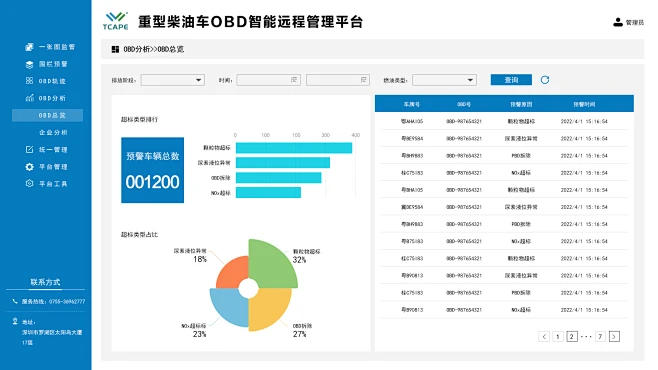Image resolution: width=658 pixels, height=370 pixels.
Task: Click the breadcrumb dashboard icon before OBD分析
Action: 115,49
